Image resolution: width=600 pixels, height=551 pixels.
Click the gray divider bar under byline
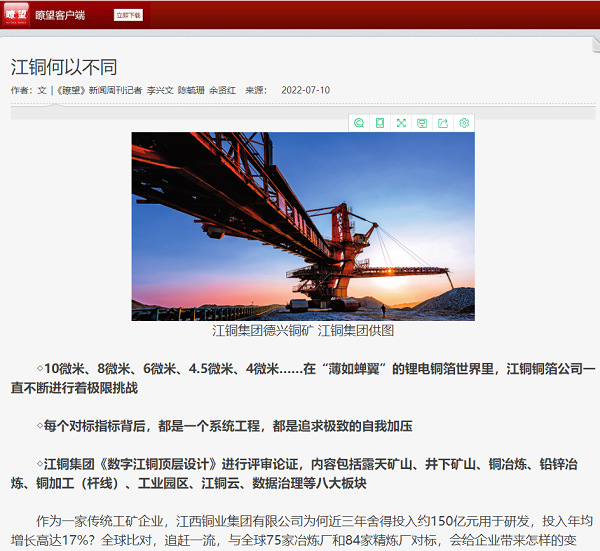tap(300, 111)
